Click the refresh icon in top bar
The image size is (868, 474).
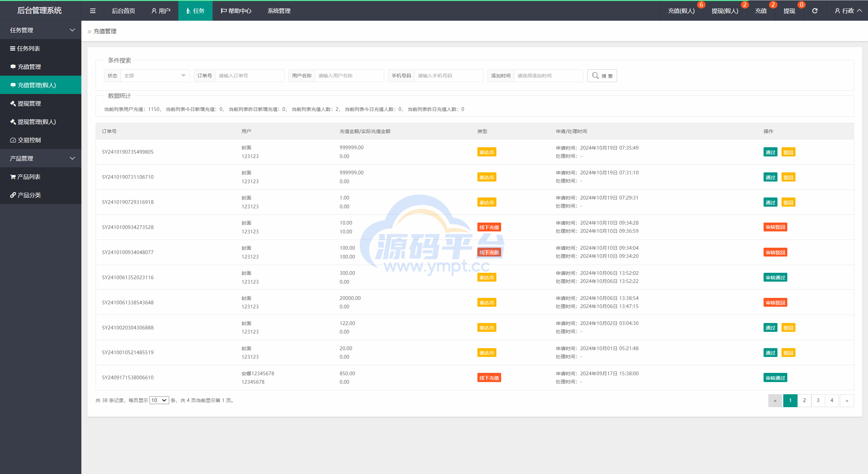(x=815, y=11)
